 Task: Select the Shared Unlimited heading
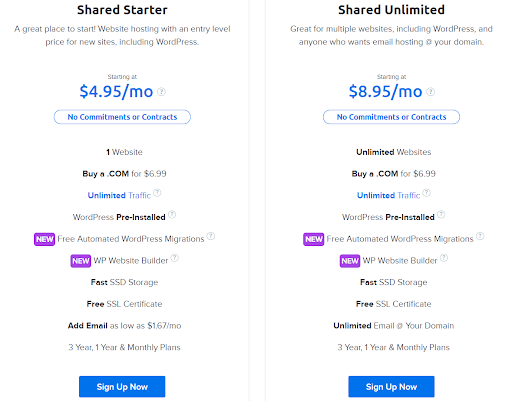[x=391, y=10]
